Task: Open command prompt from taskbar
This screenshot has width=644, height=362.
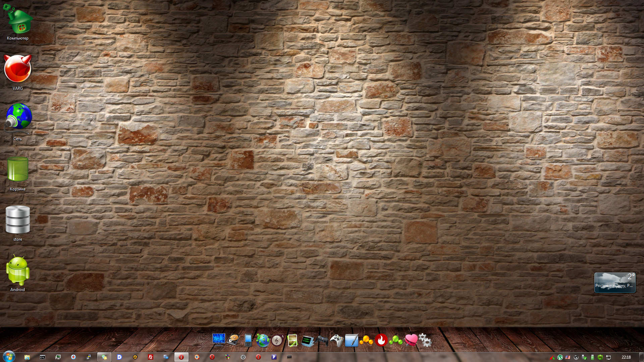Action: [43, 357]
